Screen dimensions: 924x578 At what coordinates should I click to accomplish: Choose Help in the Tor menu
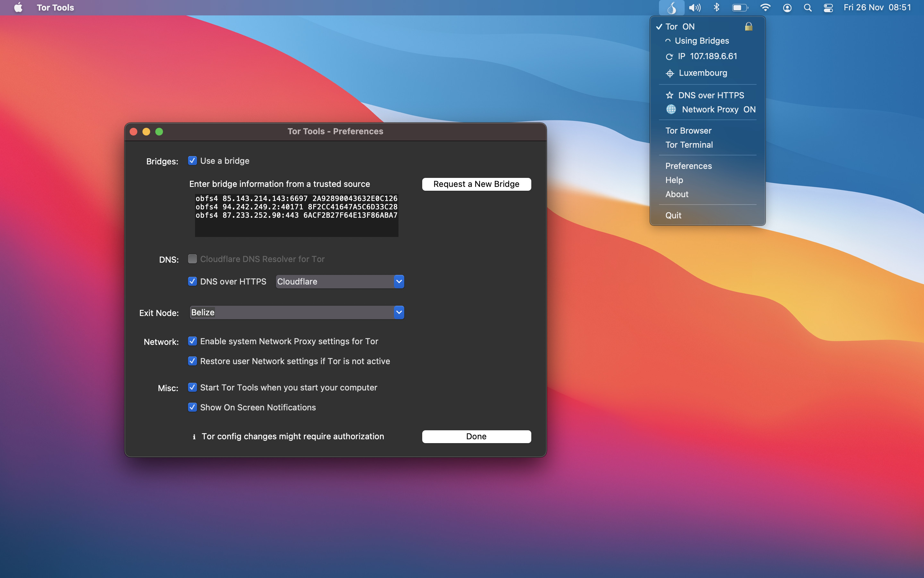pyautogui.click(x=707, y=180)
